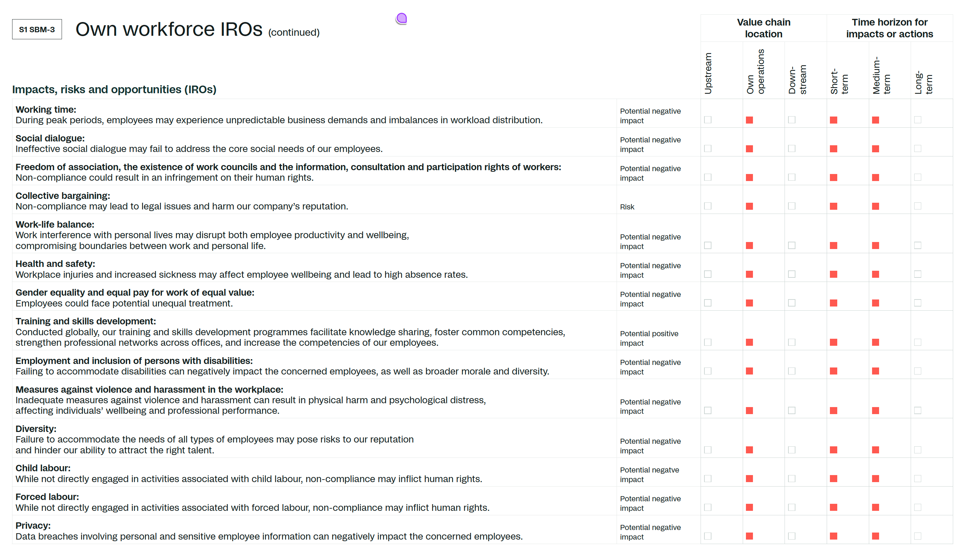Toggle Own operations box for Social dialogue
The height and width of the screenshot is (560, 972).
tap(749, 149)
